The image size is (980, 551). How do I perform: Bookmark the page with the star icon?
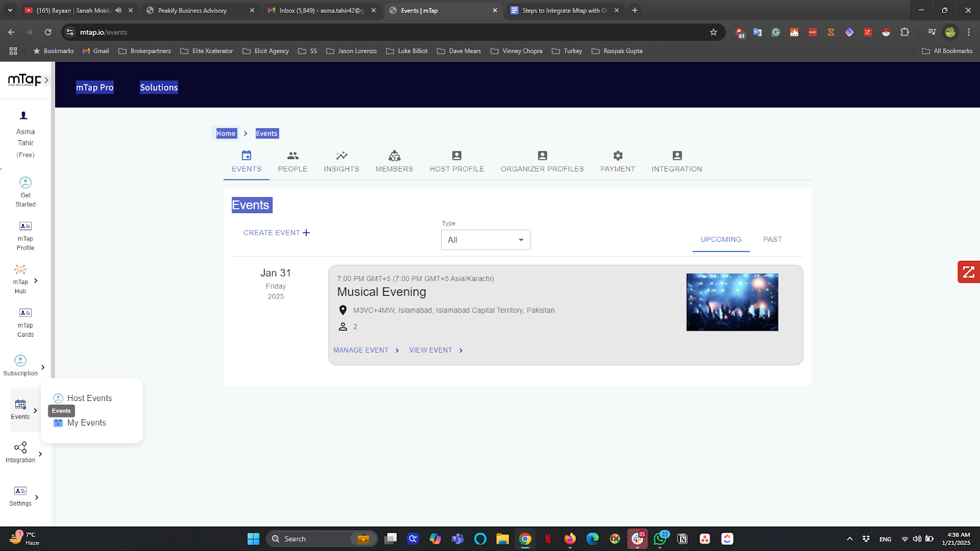tap(714, 32)
